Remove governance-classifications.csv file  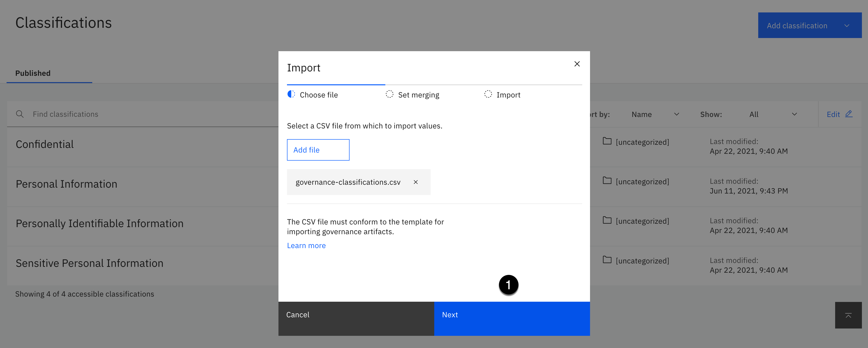[x=416, y=182]
